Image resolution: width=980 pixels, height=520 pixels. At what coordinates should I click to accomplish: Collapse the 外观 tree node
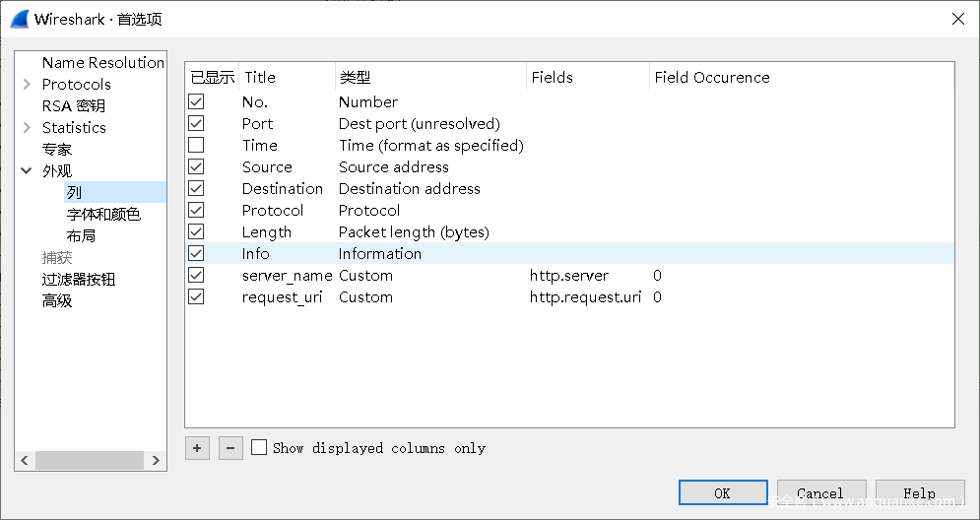point(27,171)
